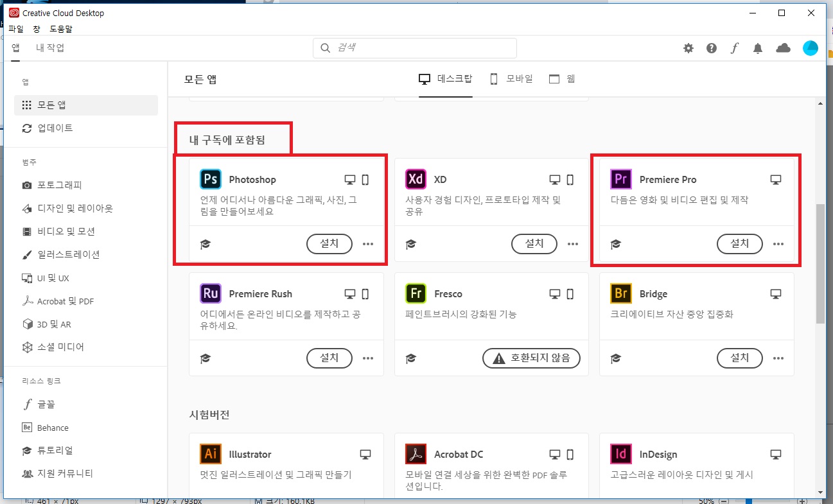
Task: Select the 데스크탑 tab
Action: (446, 79)
